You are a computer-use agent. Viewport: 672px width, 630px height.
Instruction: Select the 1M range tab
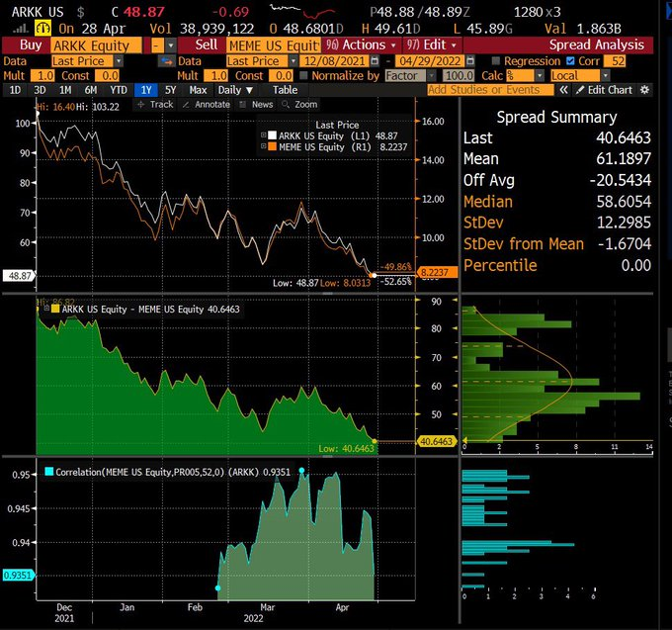click(65, 90)
